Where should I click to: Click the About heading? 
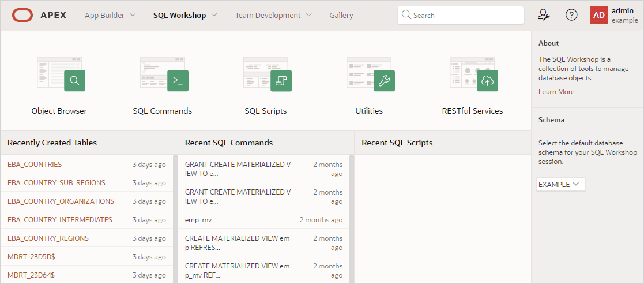pos(548,43)
